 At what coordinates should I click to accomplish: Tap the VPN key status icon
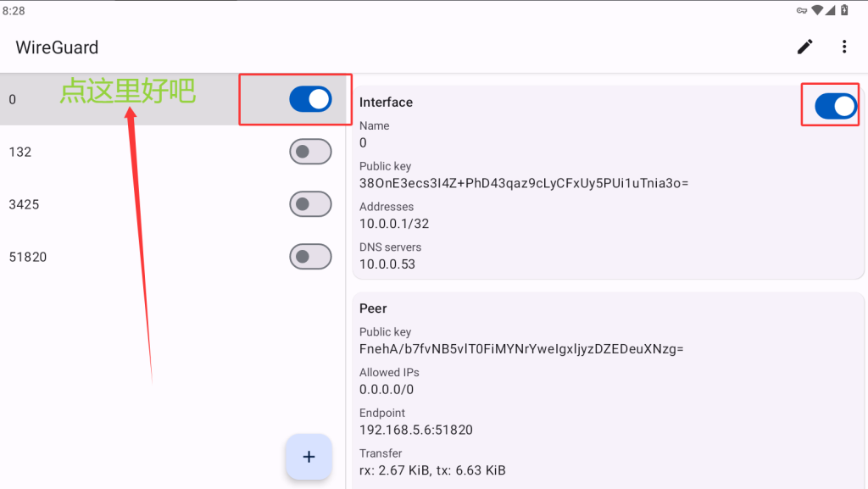802,10
